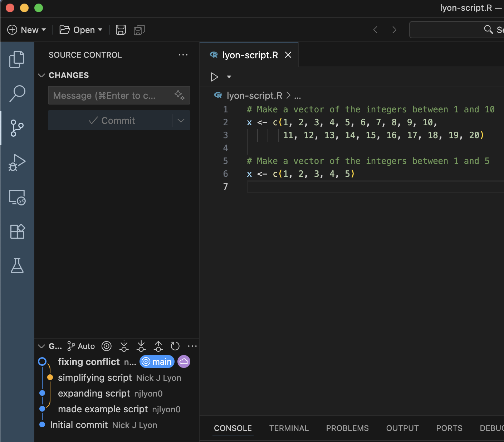The width and height of the screenshot is (504, 442).
Task: Open the Remote Explorer view
Action: (x=17, y=197)
